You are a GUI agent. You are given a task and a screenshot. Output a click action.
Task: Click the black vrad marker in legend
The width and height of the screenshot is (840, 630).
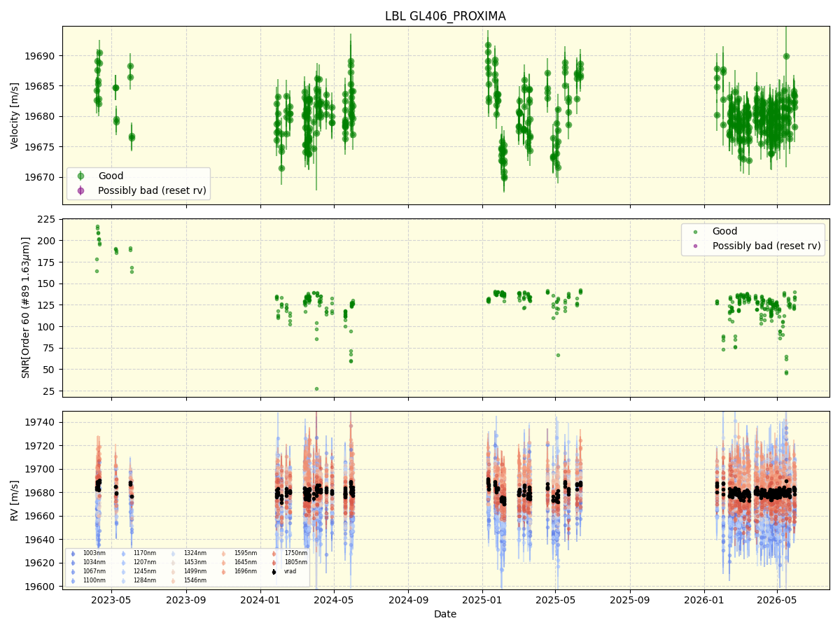coord(274,571)
